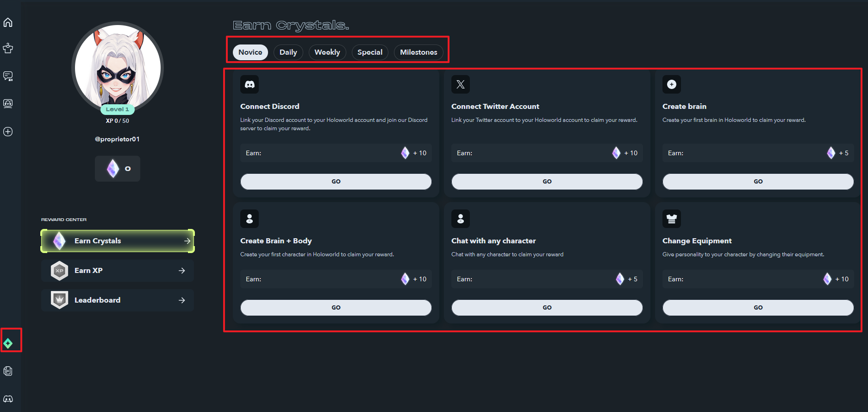Click the Level 1 badge
The height and width of the screenshot is (412, 868).
[x=118, y=109]
